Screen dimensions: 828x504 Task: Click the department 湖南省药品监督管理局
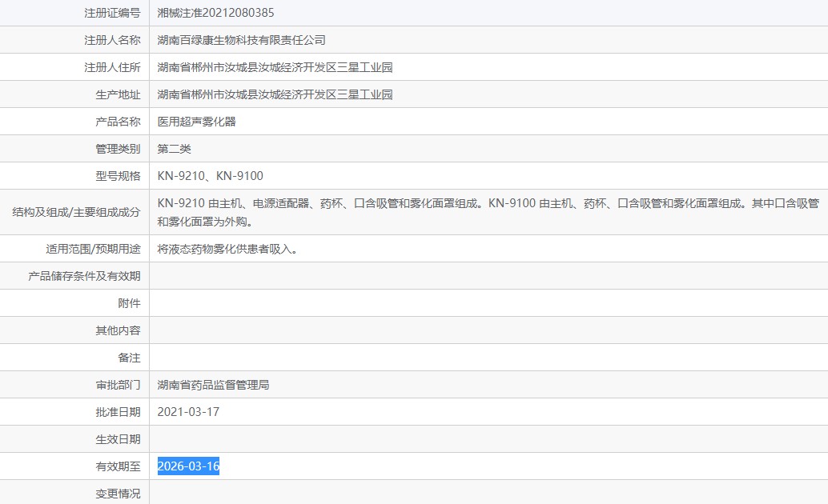click(x=213, y=385)
